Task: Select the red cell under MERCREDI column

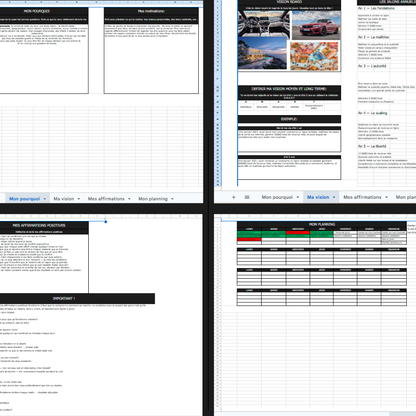Action: (x=298, y=233)
